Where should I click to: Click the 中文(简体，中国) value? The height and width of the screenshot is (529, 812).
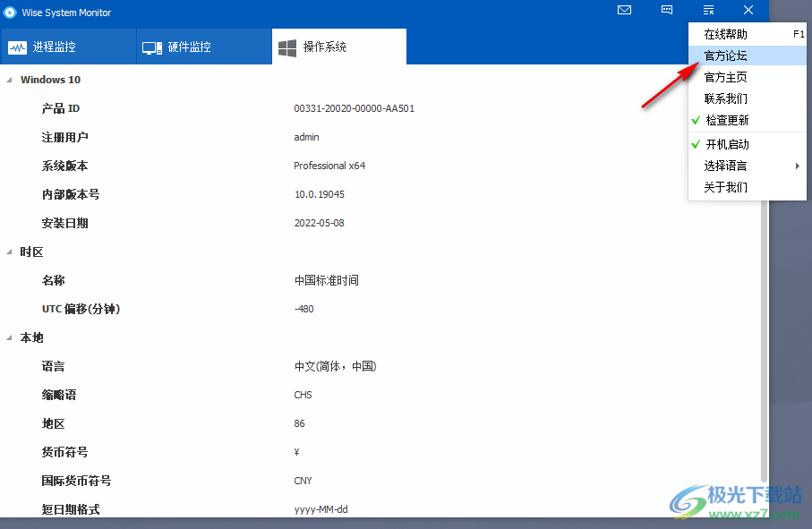coord(336,366)
